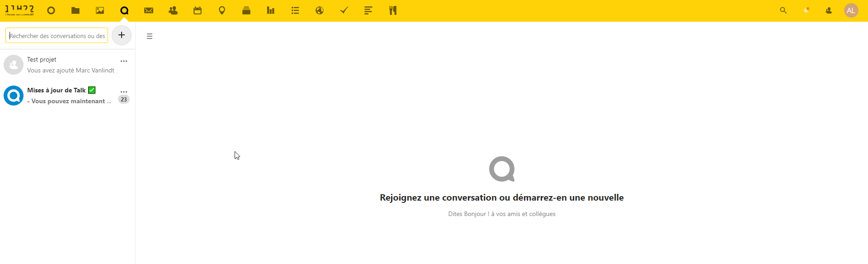868x264 pixels.
Task: Open the Deck cards app icon
Action: (x=246, y=10)
